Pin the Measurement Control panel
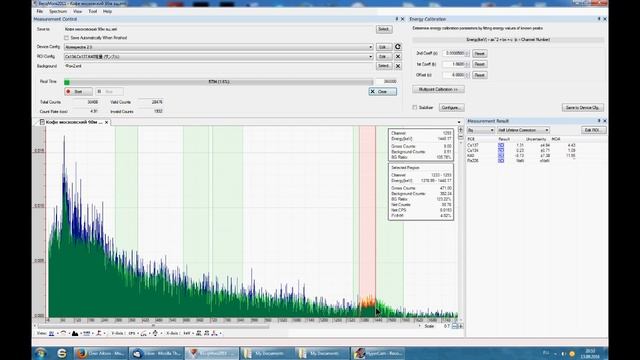Viewport: 640px width, 360px height. click(396, 19)
